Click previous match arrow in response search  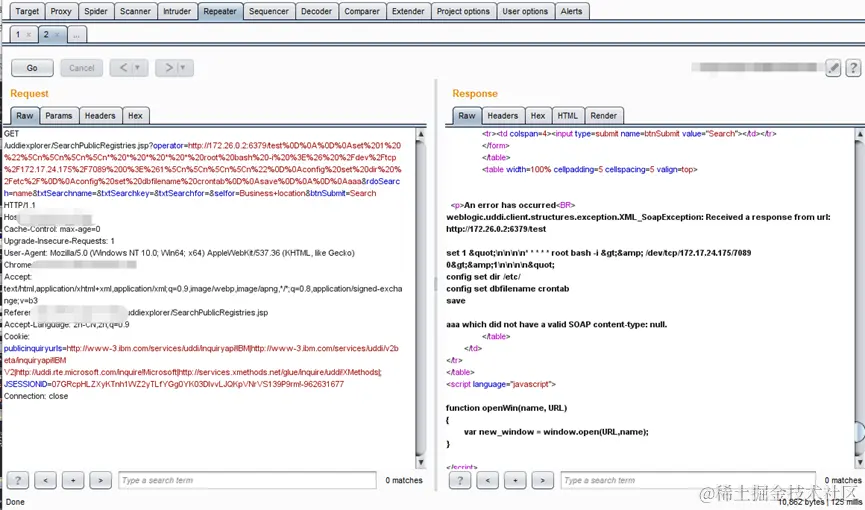[x=487, y=481]
